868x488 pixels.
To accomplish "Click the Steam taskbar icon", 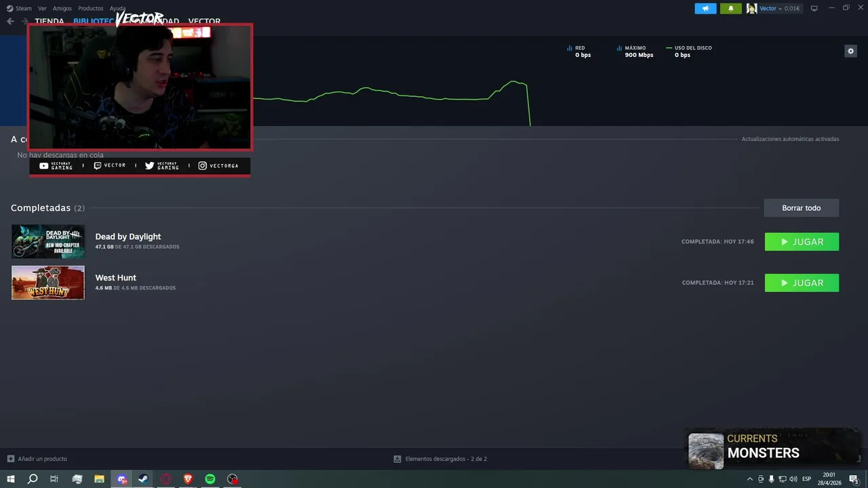I will click(x=144, y=479).
